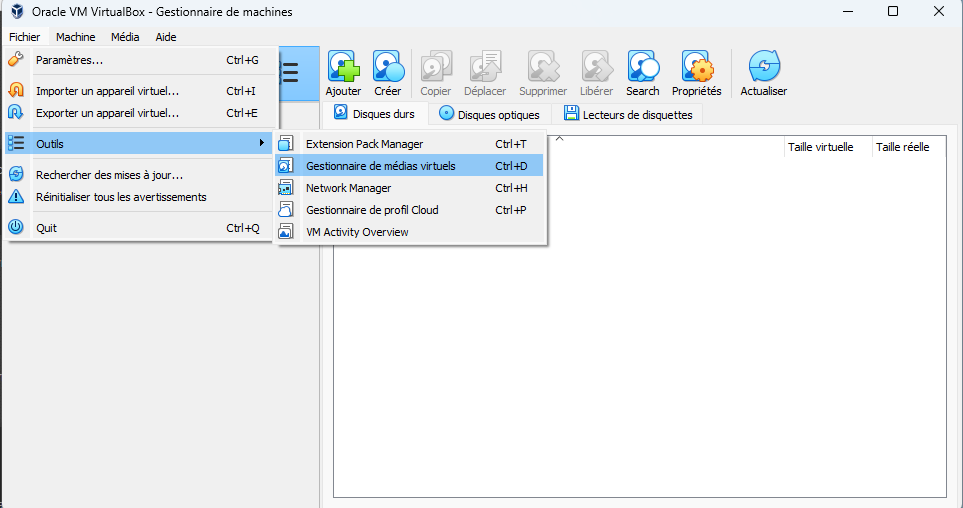Click the Copier disk toolbar icon
The height and width of the screenshot is (508, 963).
pos(435,66)
